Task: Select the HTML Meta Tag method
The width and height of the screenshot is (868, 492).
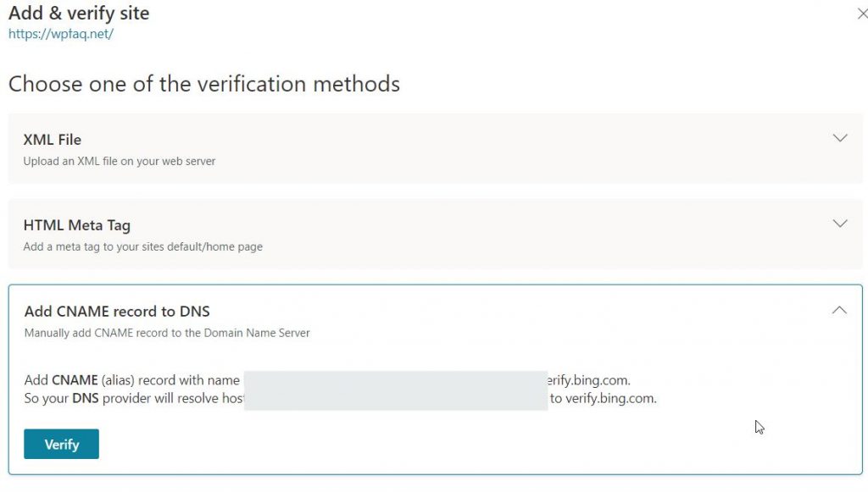Action: [77, 225]
